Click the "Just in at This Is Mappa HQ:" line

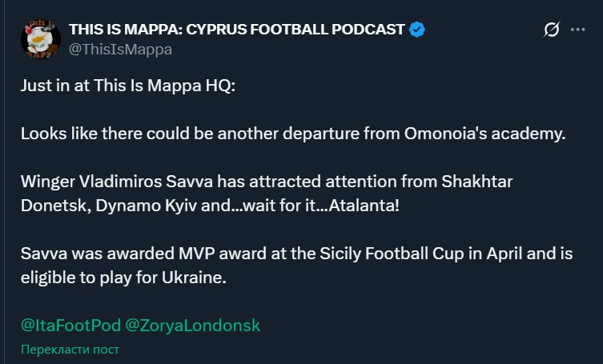(x=128, y=86)
